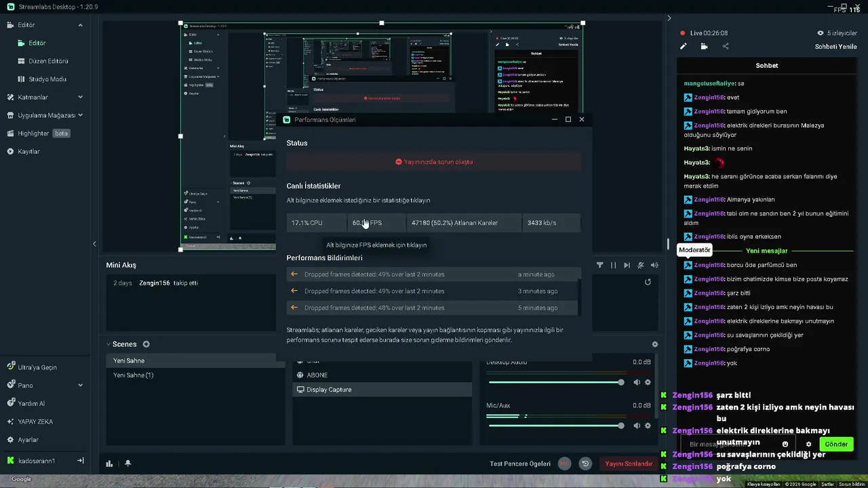
Task: Expand the Katmanlar section
Action: 80,97
